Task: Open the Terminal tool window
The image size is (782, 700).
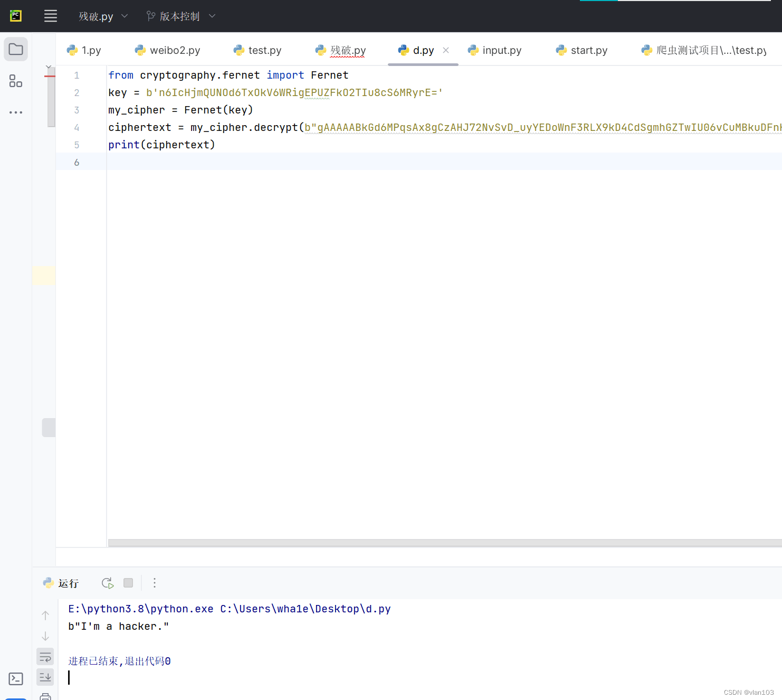Action: [x=16, y=679]
